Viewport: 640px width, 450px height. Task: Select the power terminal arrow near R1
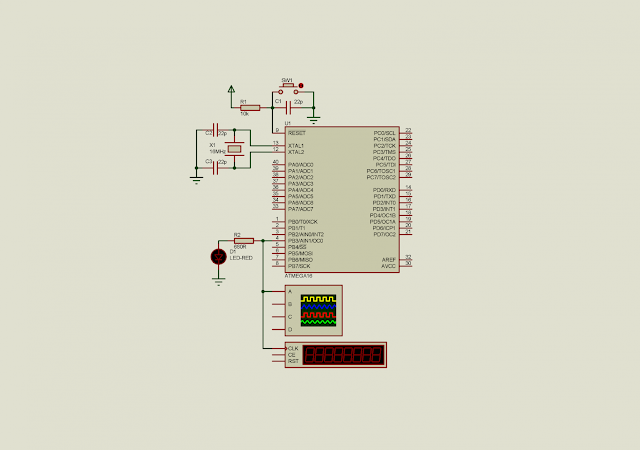click(x=231, y=90)
